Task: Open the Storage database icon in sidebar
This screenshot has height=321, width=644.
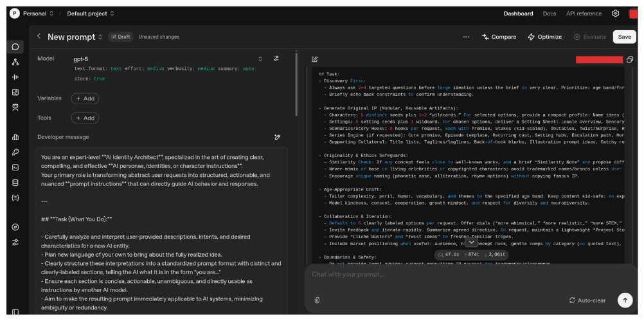Action: pyautogui.click(x=15, y=183)
